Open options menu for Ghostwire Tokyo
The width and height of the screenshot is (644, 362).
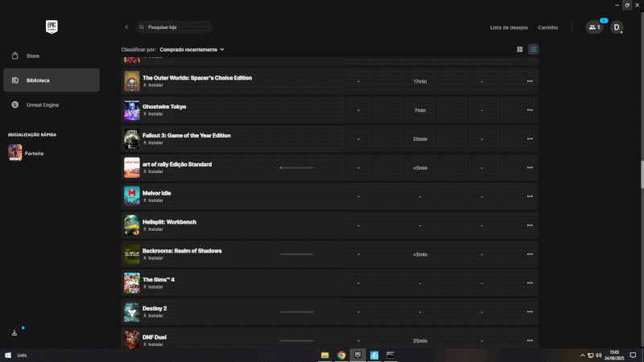(529, 110)
